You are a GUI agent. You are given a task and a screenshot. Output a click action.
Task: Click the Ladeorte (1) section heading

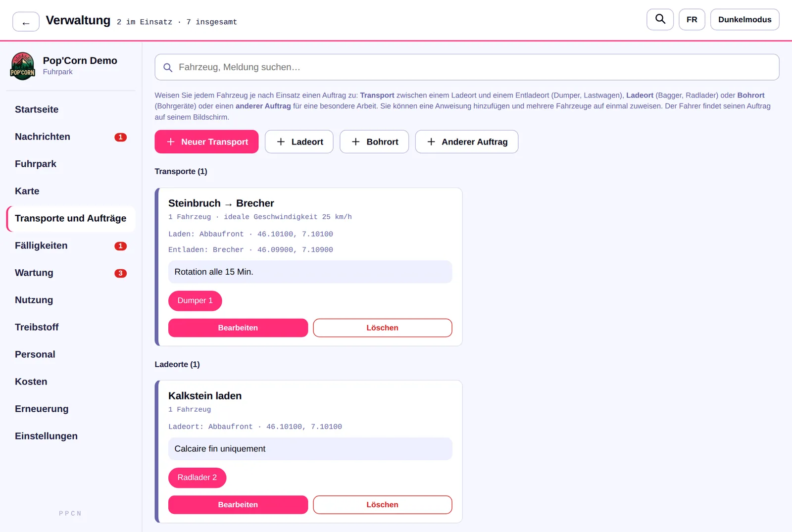point(177,364)
